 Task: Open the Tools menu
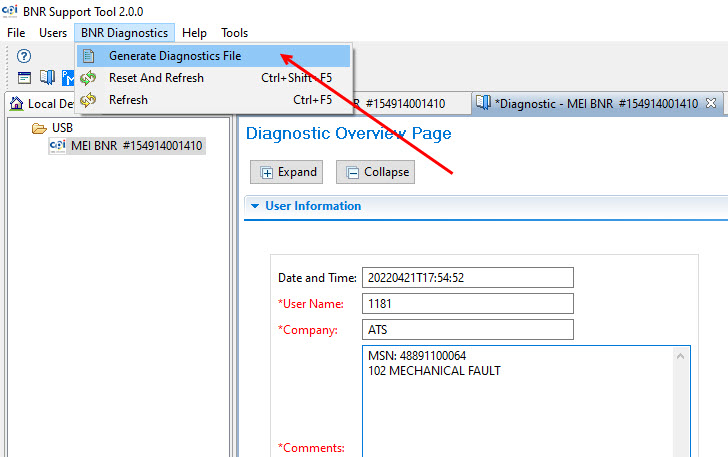[234, 33]
